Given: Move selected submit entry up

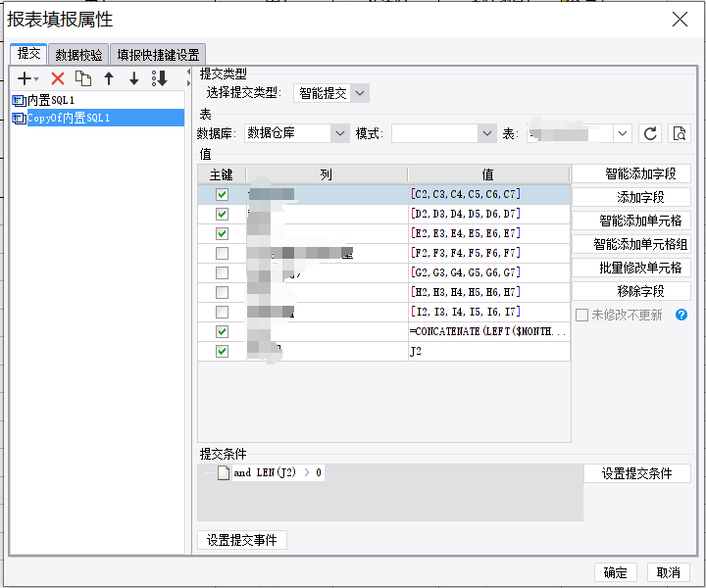Looking at the screenshot, I should click(109, 78).
